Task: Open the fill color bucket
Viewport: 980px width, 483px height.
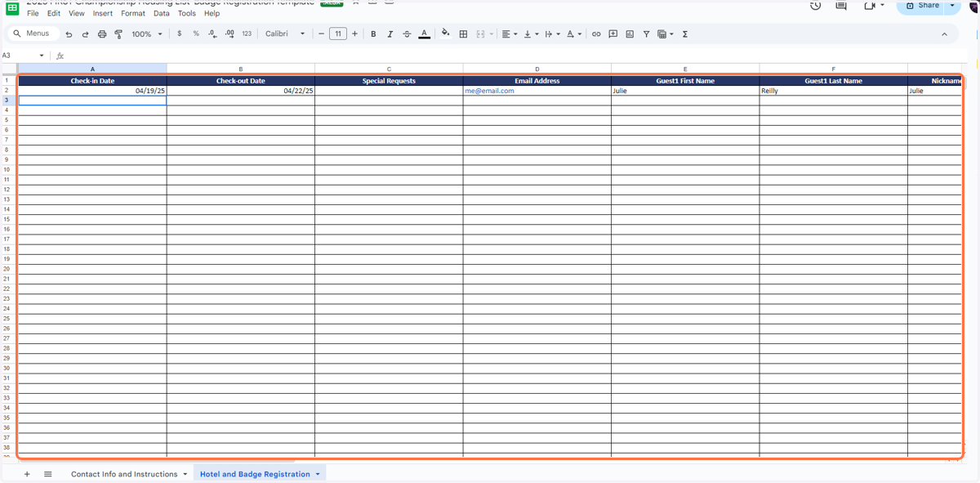Action: pyautogui.click(x=445, y=34)
